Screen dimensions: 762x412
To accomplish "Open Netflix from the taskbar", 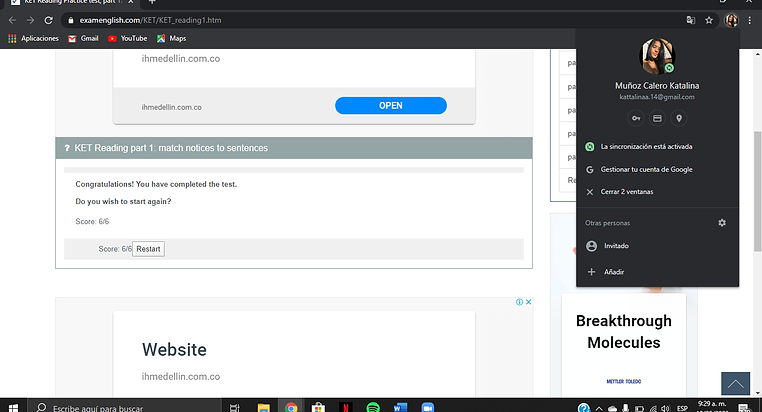I will 346,407.
